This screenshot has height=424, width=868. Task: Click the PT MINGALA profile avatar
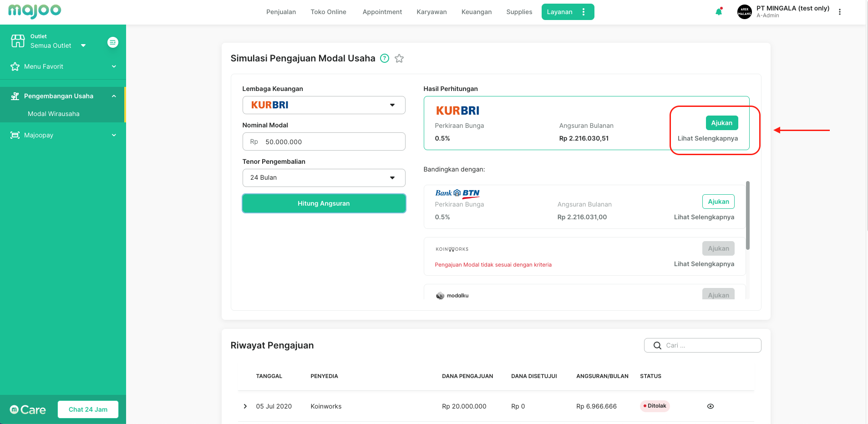[x=745, y=12]
